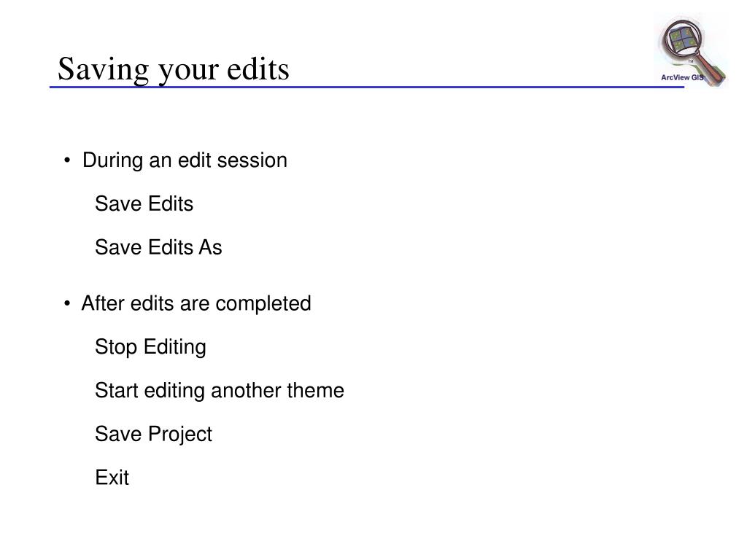Choose the Save Edits line
Image resolution: width=747 pixels, height=560 pixels.
144,204
